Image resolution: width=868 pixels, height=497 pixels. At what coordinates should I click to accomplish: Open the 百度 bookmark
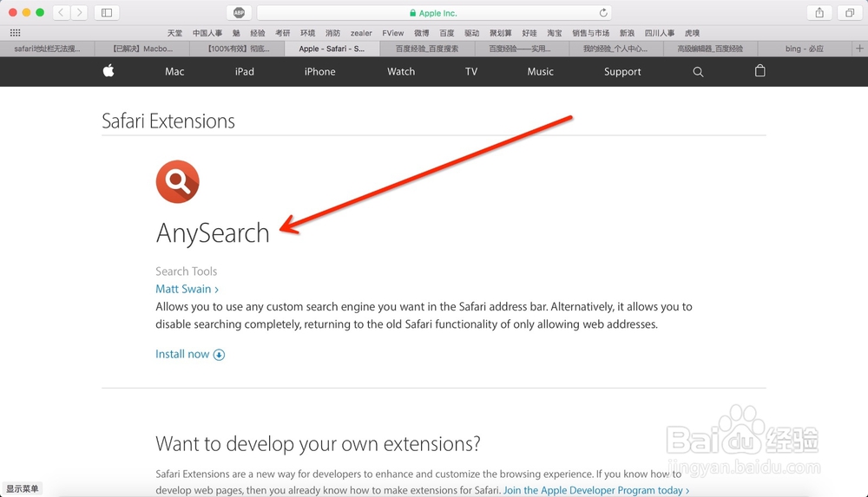coord(447,33)
